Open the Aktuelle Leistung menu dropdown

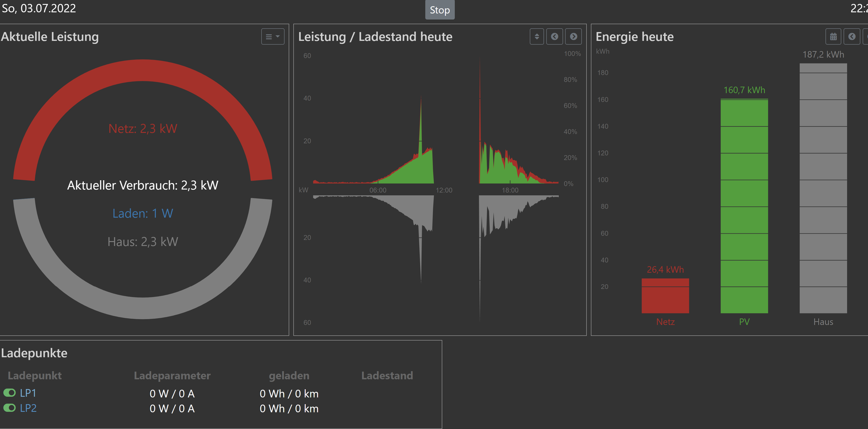[273, 37]
